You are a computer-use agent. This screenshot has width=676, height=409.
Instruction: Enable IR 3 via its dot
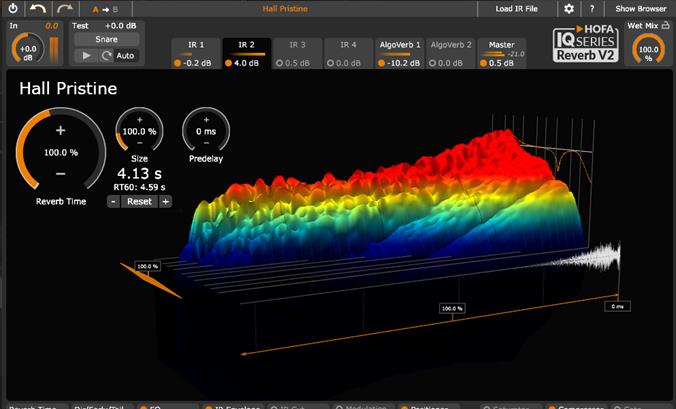279,63
